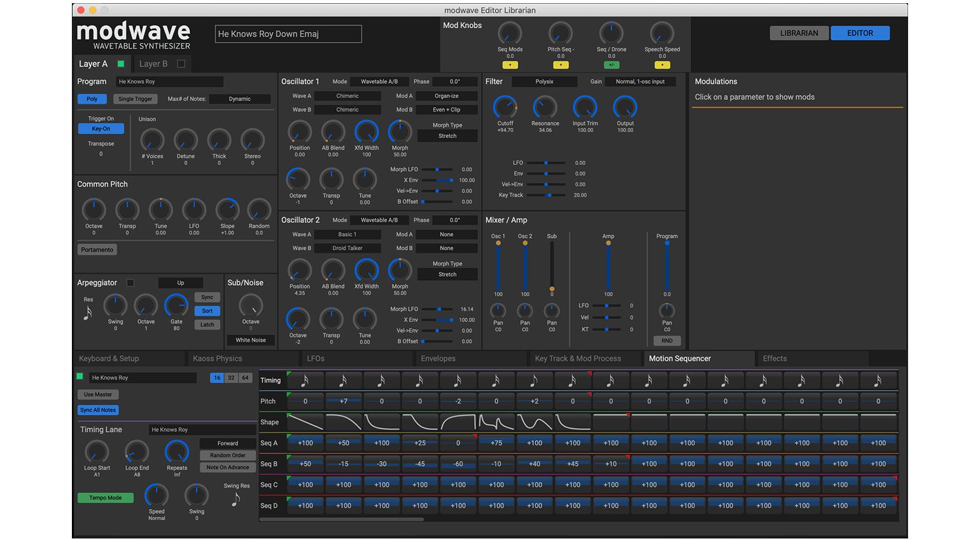The width and height of the screenshot is (980, 541).
Task: Click the filter Output knob
Action: pyautogui.click(x=625, y=107)
